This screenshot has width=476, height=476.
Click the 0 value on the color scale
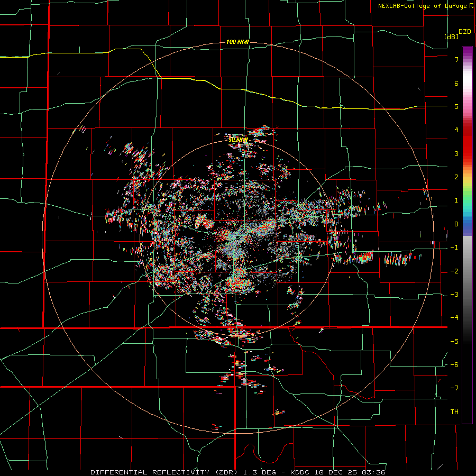tap(456, 224)
